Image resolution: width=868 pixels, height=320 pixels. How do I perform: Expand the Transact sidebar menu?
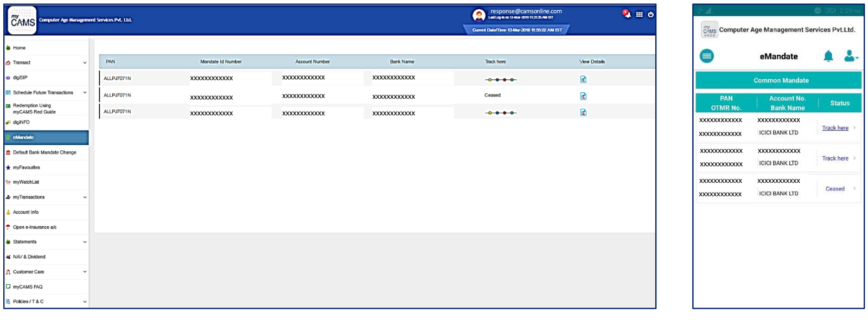[85, 63]
